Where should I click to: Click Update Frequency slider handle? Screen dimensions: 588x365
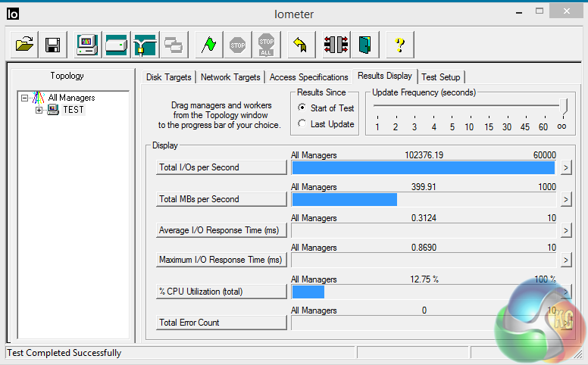pyautogui.click(x=563, y=107)
